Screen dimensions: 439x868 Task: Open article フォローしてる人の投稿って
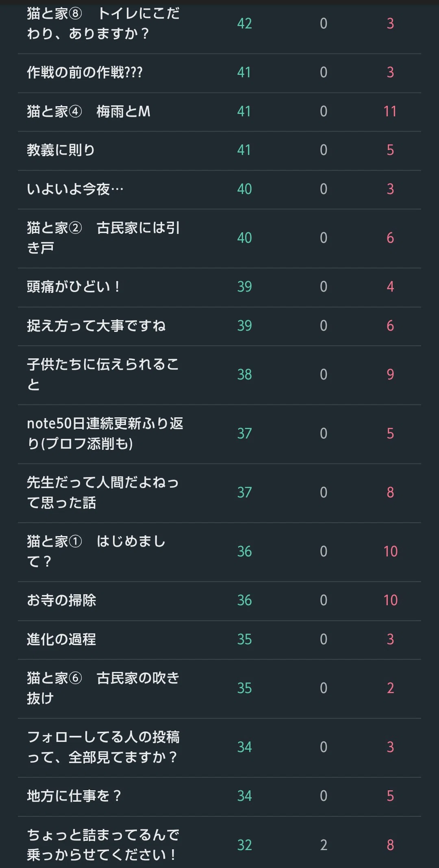coord(103,747)
